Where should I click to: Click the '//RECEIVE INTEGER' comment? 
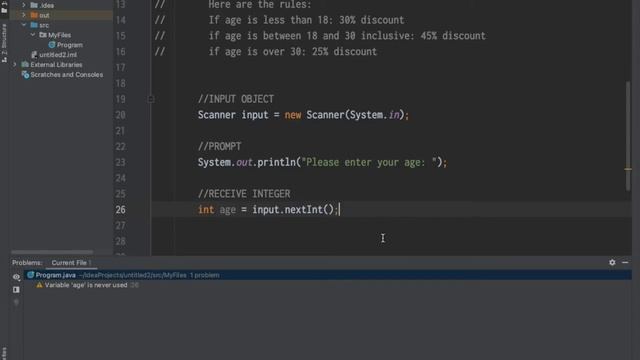click(244, 194)
